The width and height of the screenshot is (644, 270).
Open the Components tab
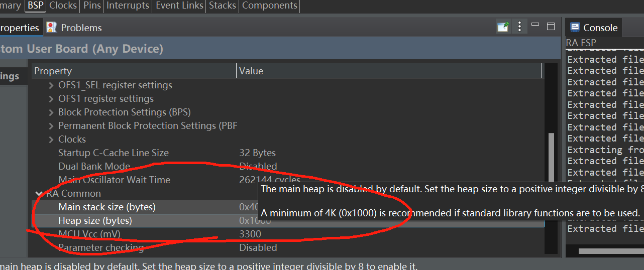click(269, 6)
